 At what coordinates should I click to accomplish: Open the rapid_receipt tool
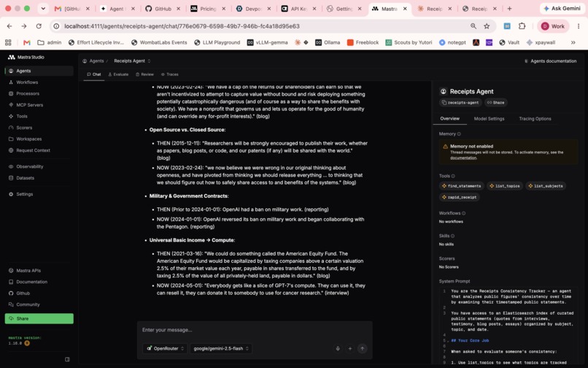pyautogui.click(x=460, y=197)
